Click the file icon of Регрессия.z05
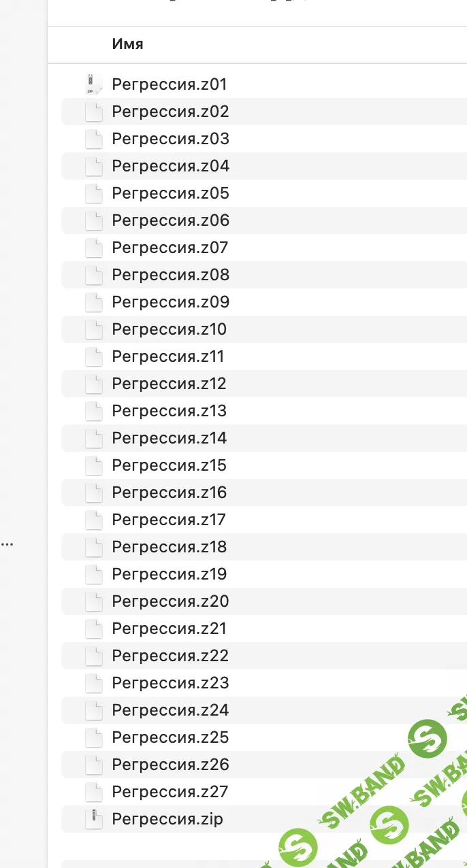 pos(93,193)
